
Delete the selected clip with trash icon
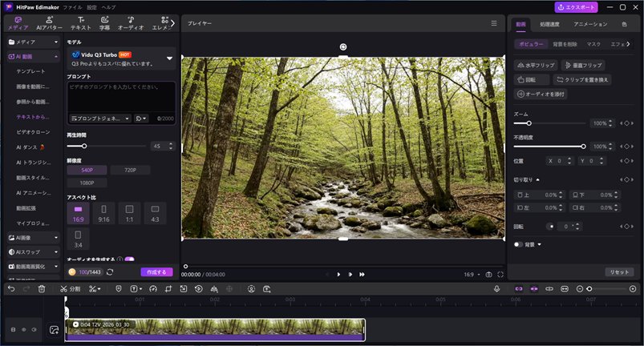42,289
